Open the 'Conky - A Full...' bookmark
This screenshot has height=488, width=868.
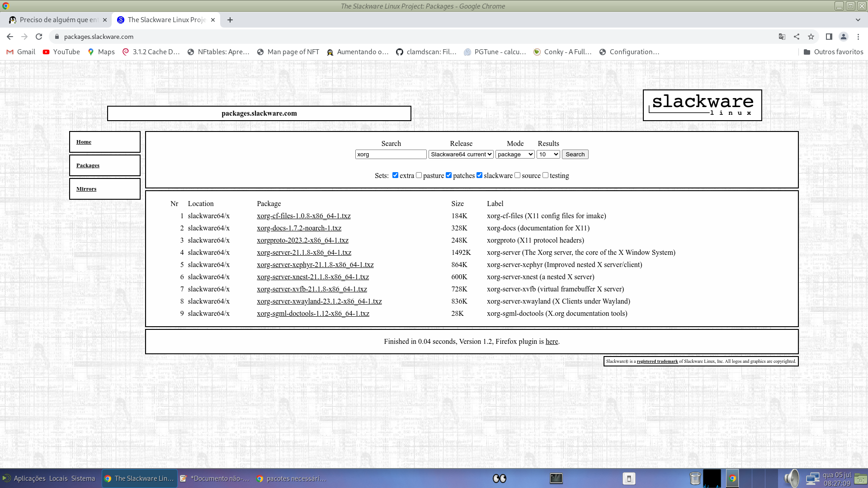click(562, 52)
